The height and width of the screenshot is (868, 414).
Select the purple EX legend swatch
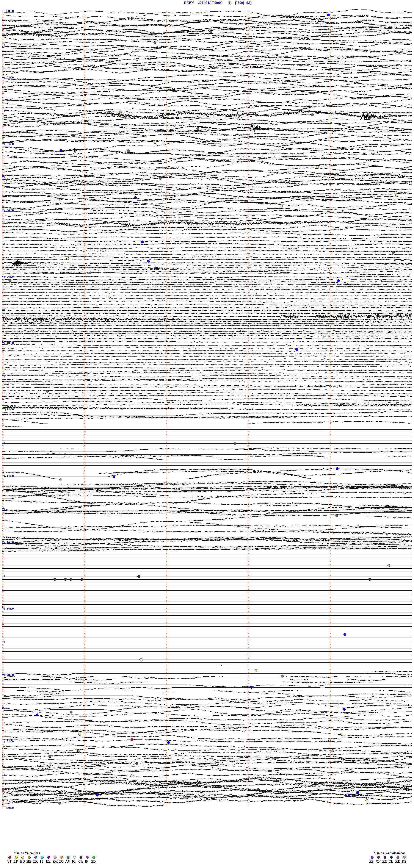click(x=49, y=857)
